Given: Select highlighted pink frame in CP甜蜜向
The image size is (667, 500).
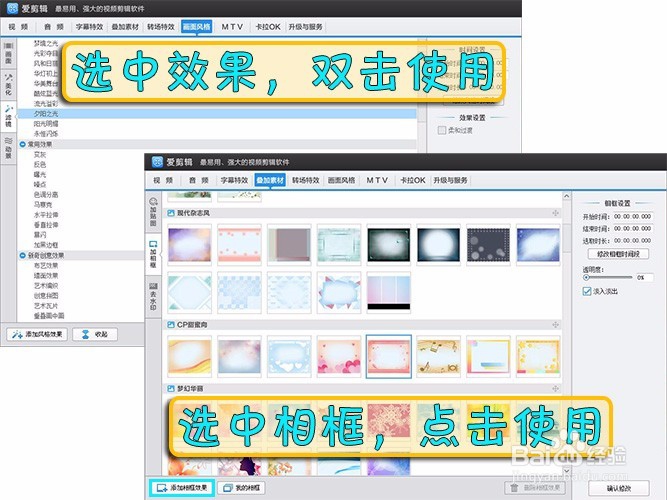Looking at the screenshot, I should point(388,356).
